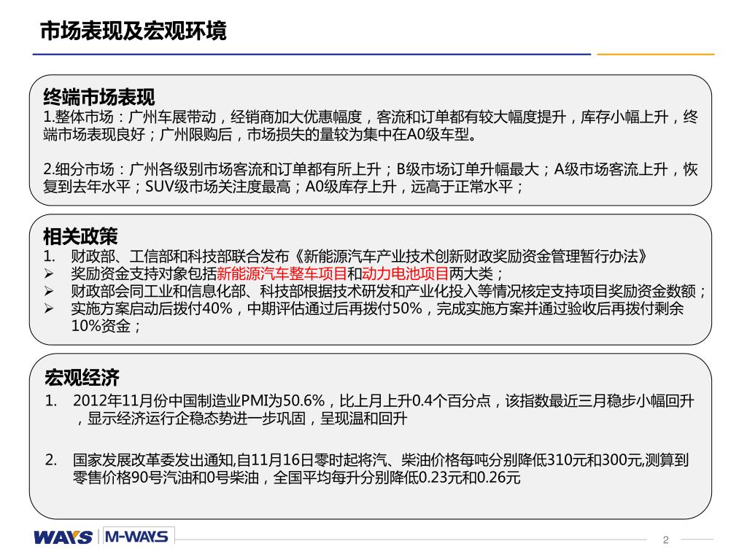
Task: Click the text 10%资金；
Action: [x=106, y=326]
